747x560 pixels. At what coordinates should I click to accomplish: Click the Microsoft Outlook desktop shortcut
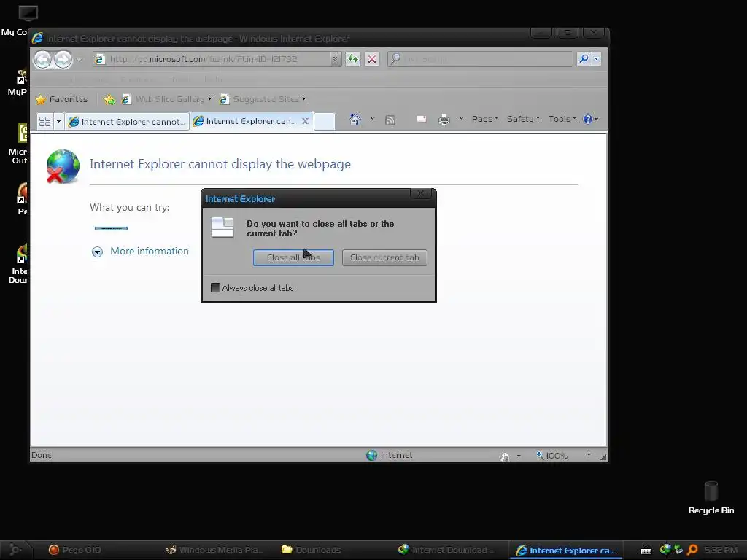pyautogui.click(x=18, y=144)
